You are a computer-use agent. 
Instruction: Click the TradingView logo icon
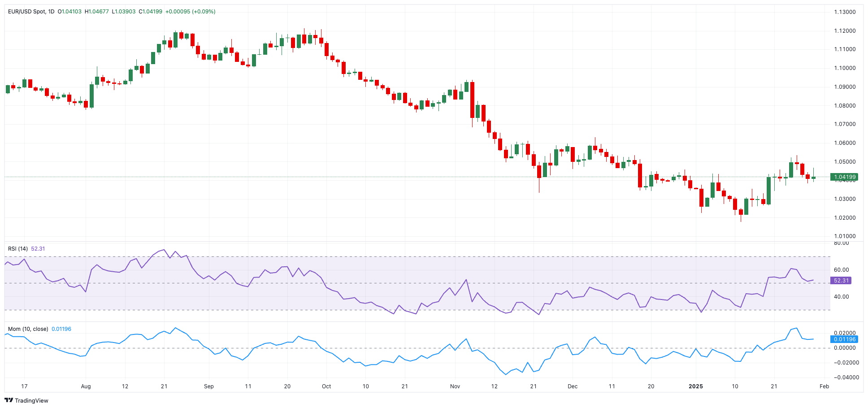coord(9,400)
